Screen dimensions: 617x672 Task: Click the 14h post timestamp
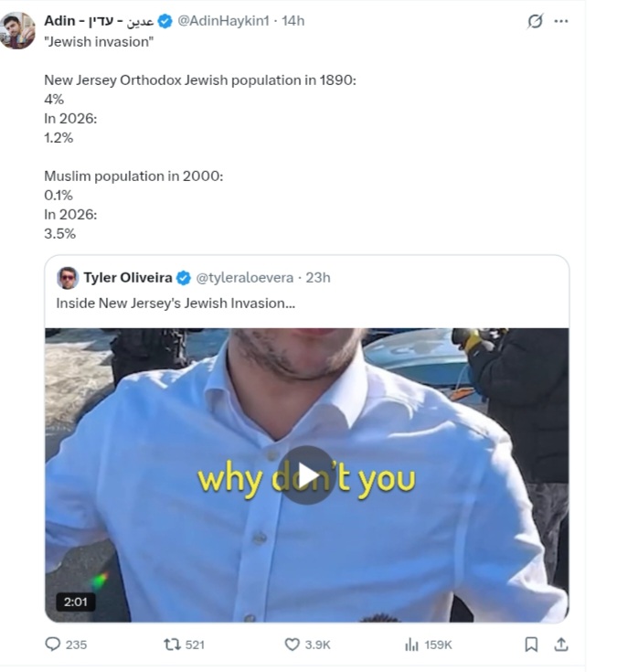[x=293, y=21]
